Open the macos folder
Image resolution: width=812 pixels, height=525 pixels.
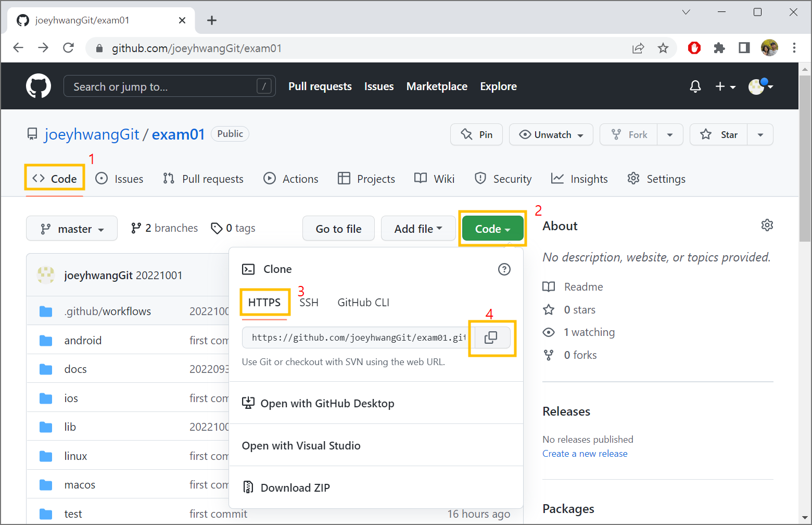tap(80, 485)
